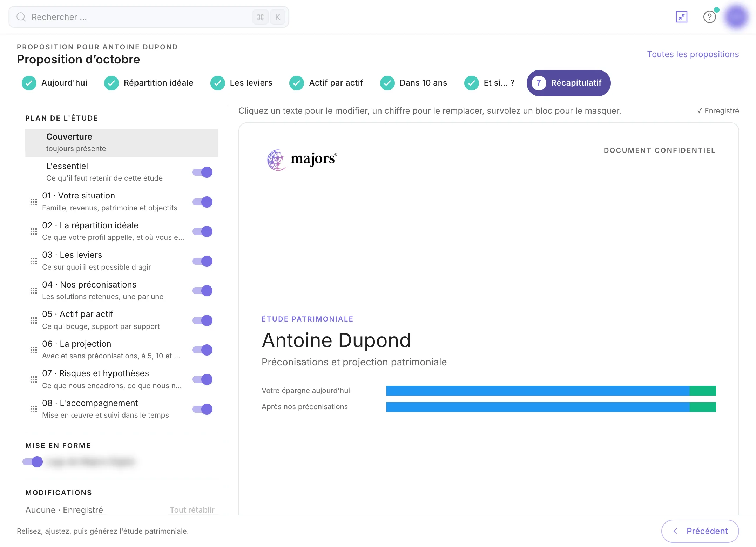This screenshot has height=547, width=756.
Task: Toggle the 08 L'accompagnement section switch
Action: coord(202,409)
